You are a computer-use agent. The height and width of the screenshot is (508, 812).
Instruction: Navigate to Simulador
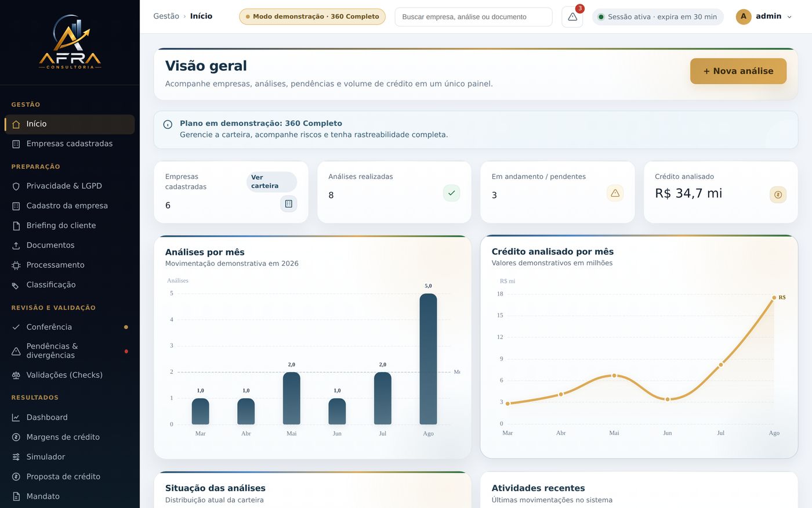(70, 457)
